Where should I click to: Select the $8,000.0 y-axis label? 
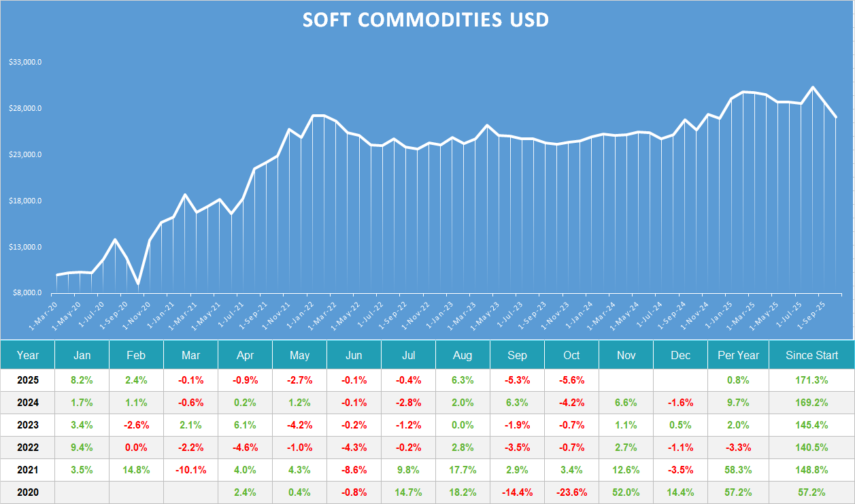click(x=27, y=293)
